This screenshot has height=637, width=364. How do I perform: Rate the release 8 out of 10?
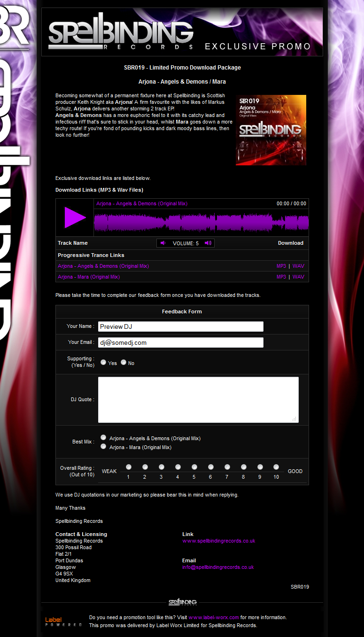tap(244, 467)
